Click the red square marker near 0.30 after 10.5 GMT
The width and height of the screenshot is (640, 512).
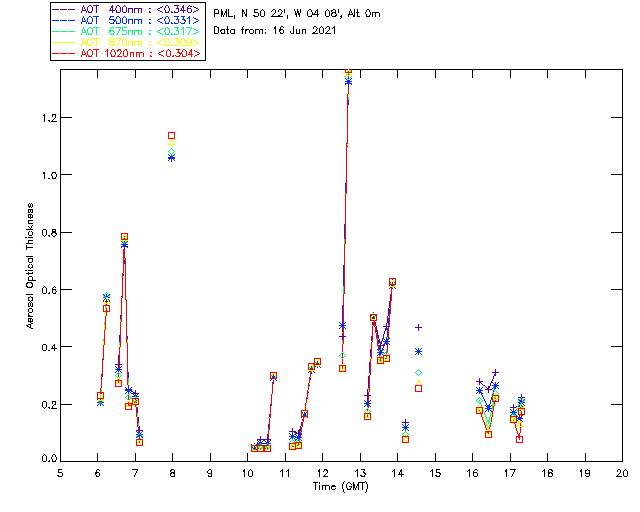click(x=273, y=376)
